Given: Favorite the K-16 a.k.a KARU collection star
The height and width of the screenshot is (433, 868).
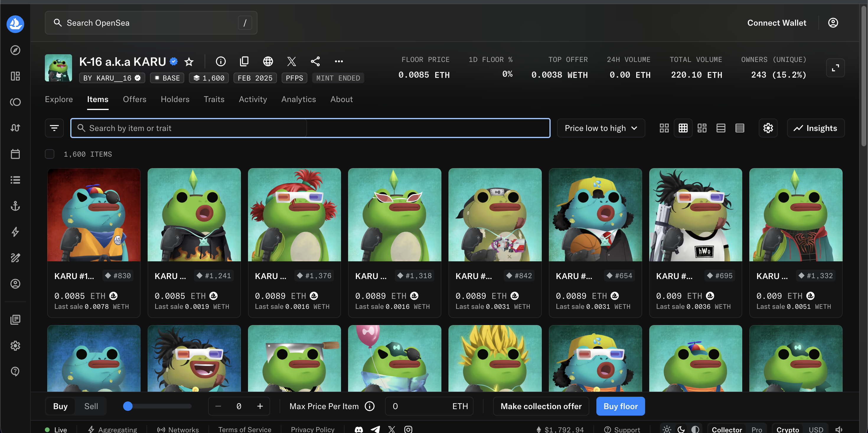Looking at the screenshot, I should pyautogui.click(x=189, y=62).
